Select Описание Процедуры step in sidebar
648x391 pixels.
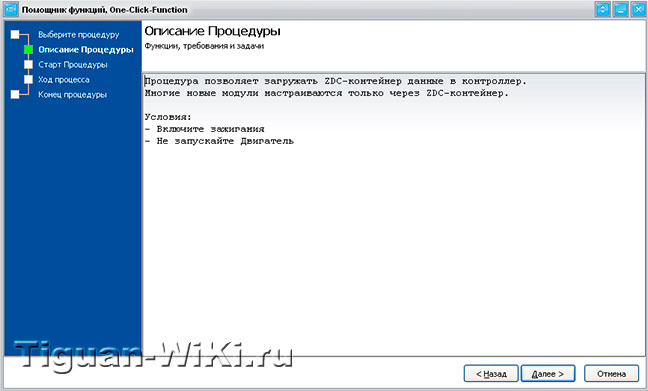pos(86,50)
